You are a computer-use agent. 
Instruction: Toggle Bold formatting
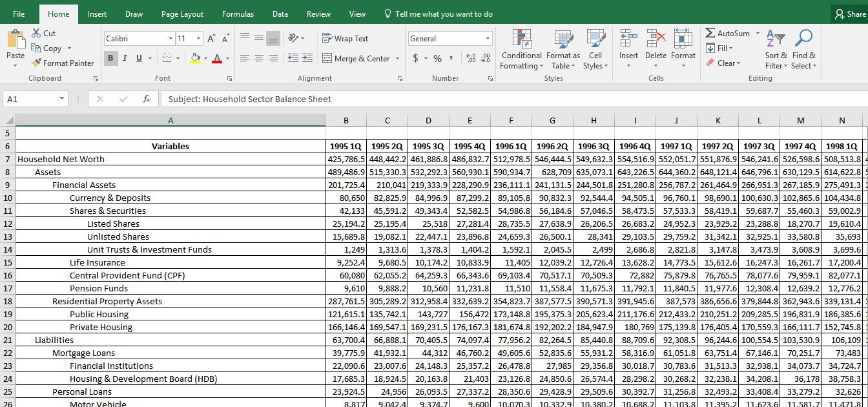(x=110, y=58)
